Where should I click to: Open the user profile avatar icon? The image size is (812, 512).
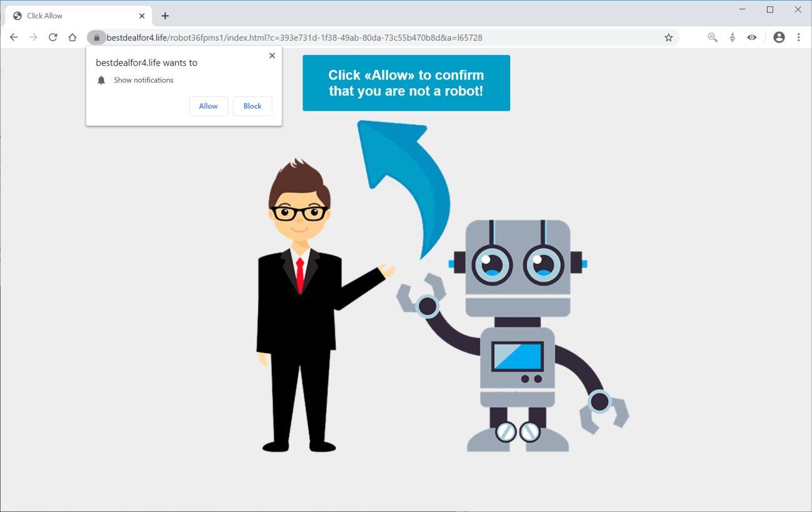[779, 38]
